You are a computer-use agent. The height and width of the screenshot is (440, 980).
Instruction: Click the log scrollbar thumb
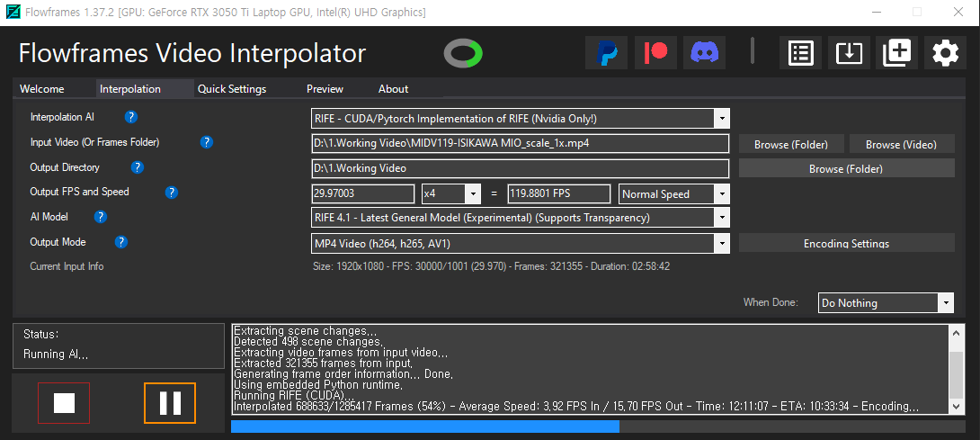956,374
